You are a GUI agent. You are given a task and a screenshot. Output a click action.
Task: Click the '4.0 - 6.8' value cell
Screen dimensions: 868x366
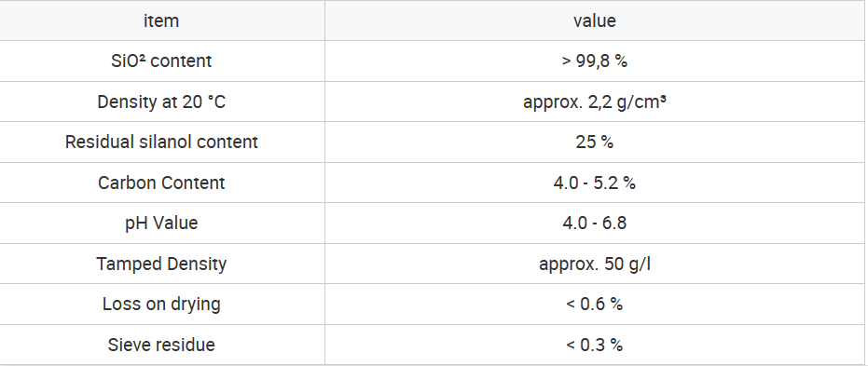[x=595, y=223]
